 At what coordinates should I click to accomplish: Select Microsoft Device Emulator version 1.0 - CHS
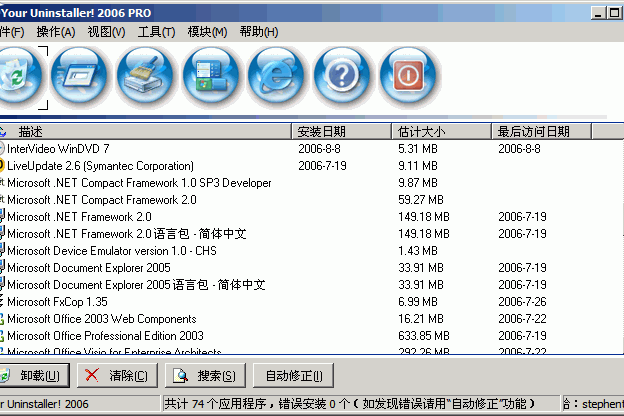[112, 251]
